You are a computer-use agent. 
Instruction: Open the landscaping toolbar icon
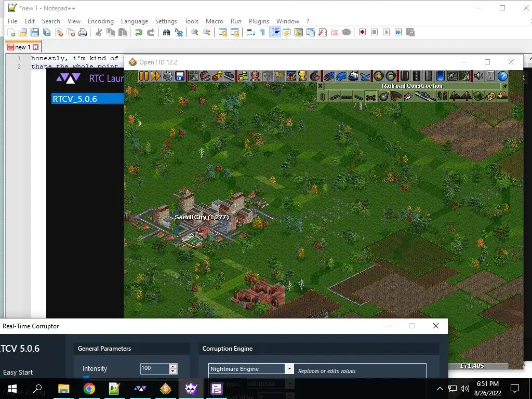coord(464,76)
